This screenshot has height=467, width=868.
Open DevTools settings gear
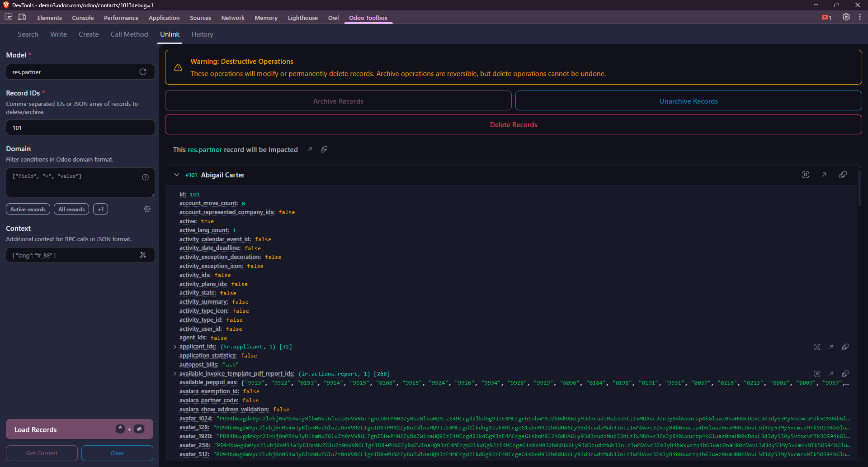[846, 17]
